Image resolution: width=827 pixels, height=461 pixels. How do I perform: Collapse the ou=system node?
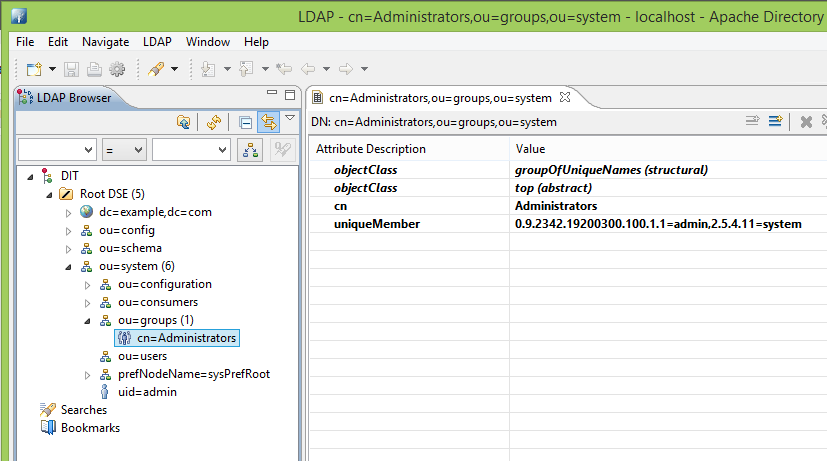[x=68, y=267]
